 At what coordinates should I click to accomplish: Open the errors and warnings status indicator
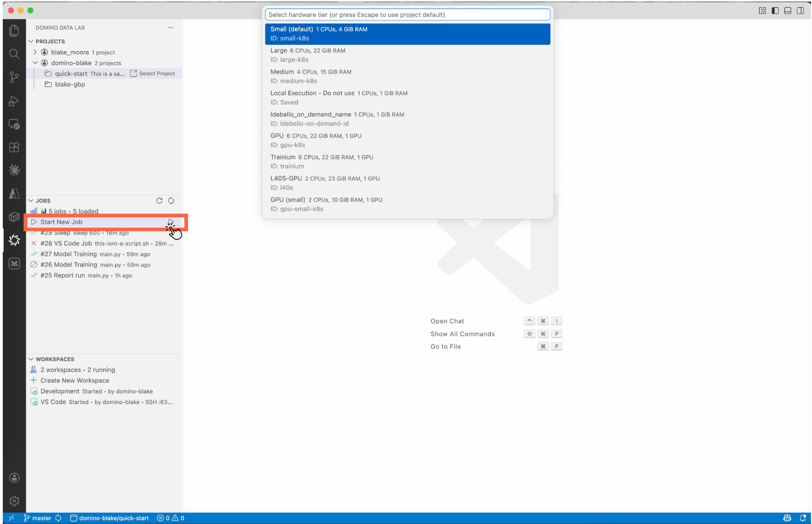[171, 518]
